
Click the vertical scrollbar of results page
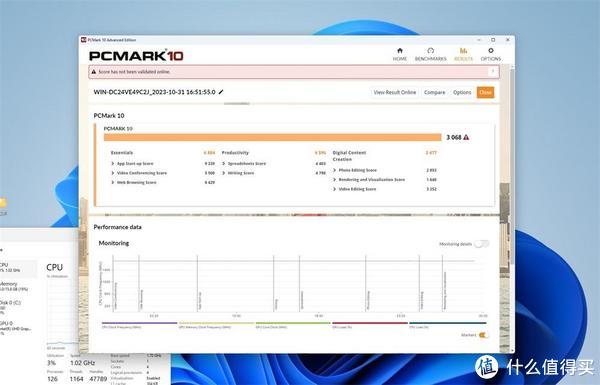512,165
